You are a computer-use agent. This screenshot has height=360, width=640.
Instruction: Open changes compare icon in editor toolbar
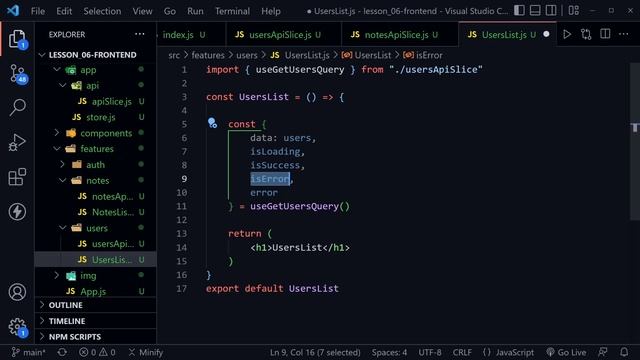(x=586, y=35)
